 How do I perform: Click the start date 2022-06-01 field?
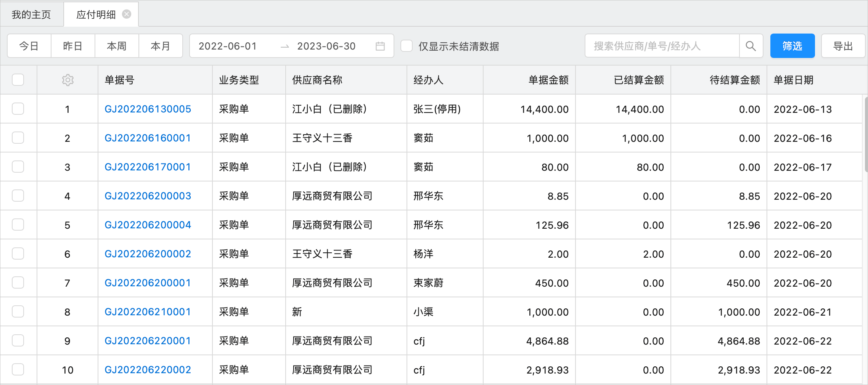point(228,46)
